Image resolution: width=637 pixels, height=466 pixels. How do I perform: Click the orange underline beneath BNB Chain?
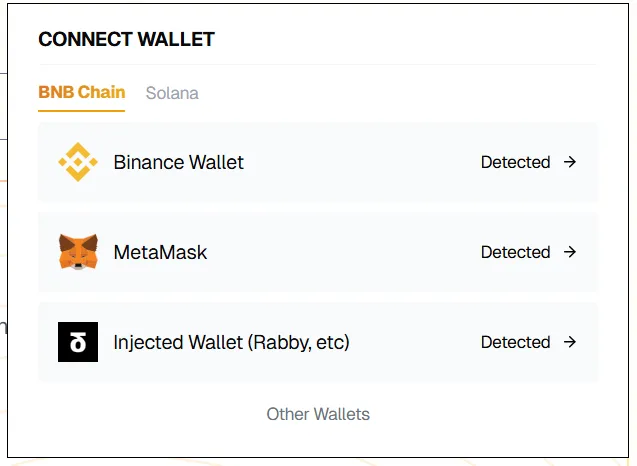81,110
